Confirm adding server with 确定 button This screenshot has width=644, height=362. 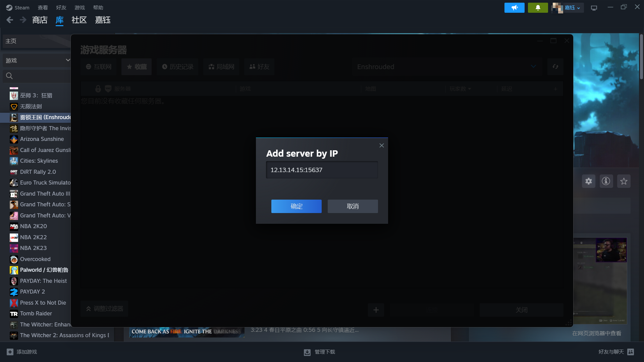(x=296, y=206)
